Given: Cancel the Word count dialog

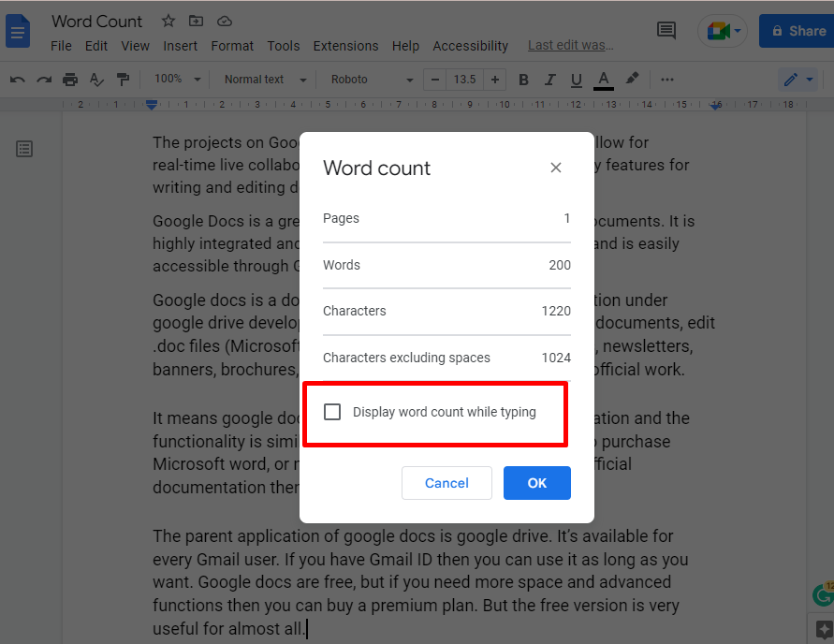Looking at the screenshot, I should coord(446,483).
